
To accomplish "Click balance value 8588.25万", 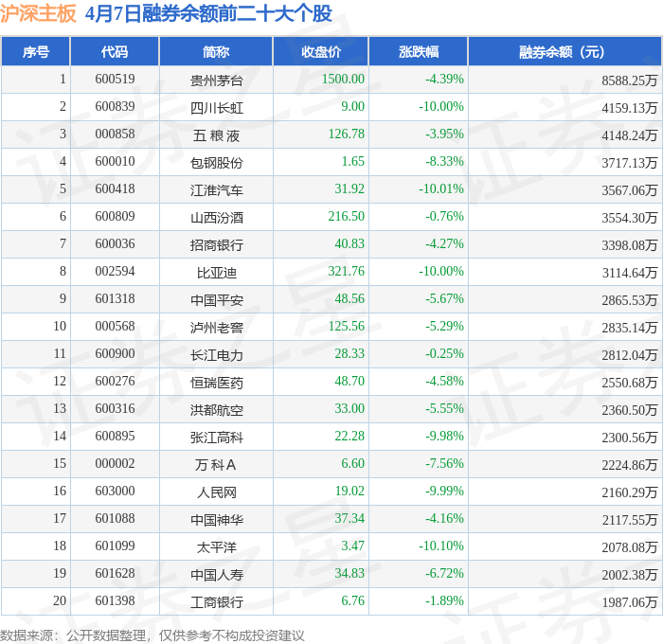I will (x=630, y=80).
